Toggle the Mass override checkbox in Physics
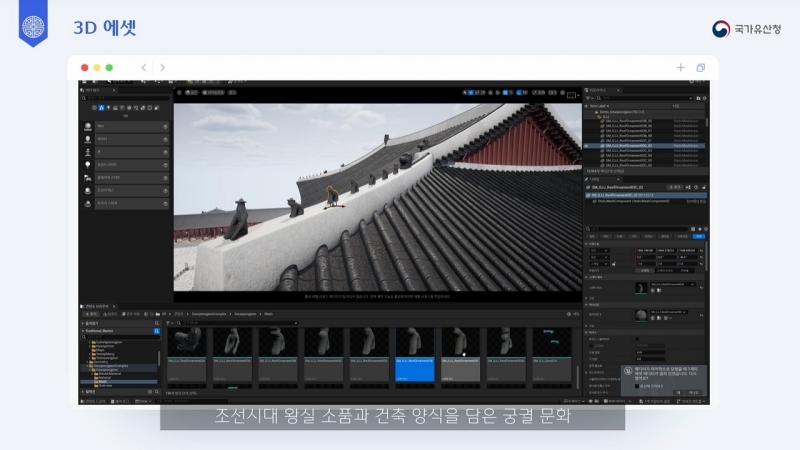Image resolution: width=800 pixels, height=450 pixels. (x=591, y=346)
